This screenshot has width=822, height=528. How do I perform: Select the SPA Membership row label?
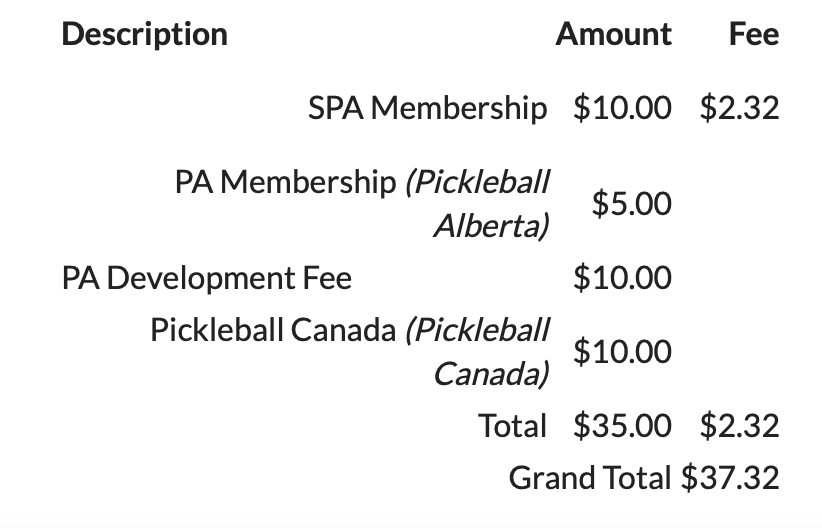428,109
